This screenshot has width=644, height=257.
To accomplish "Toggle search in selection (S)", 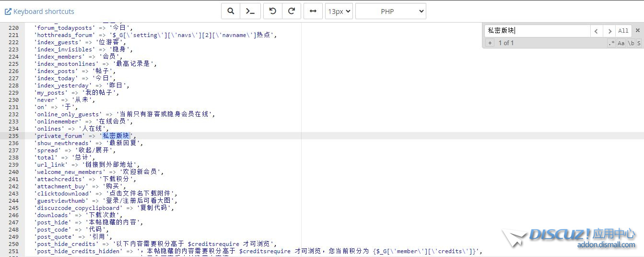I will [639, 43].
